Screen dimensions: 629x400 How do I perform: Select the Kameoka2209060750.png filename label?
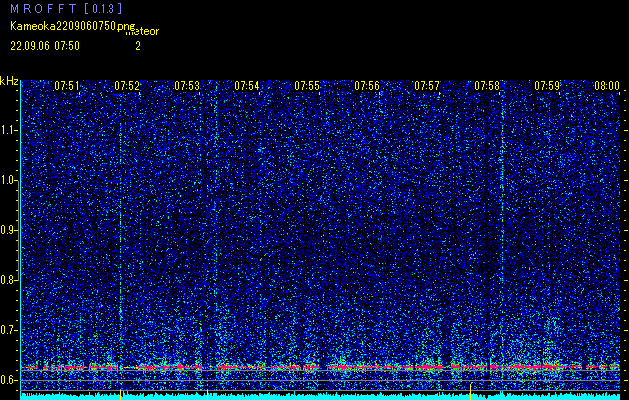[x=73, y=26]
